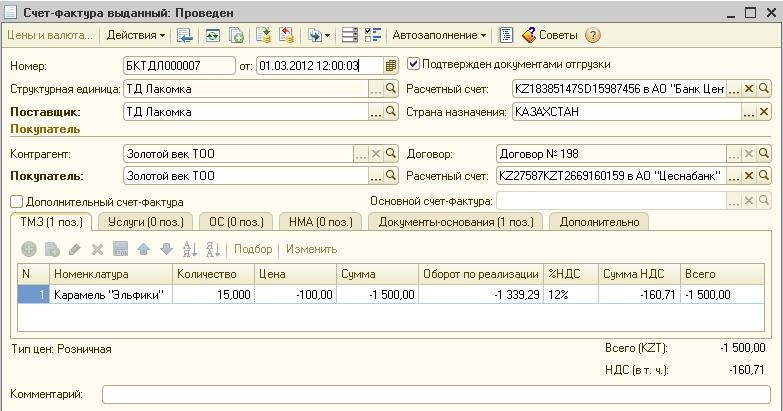783x411 pixels.
Task: Open the Действия dropdown menu
Action: (x=136, y=35)
